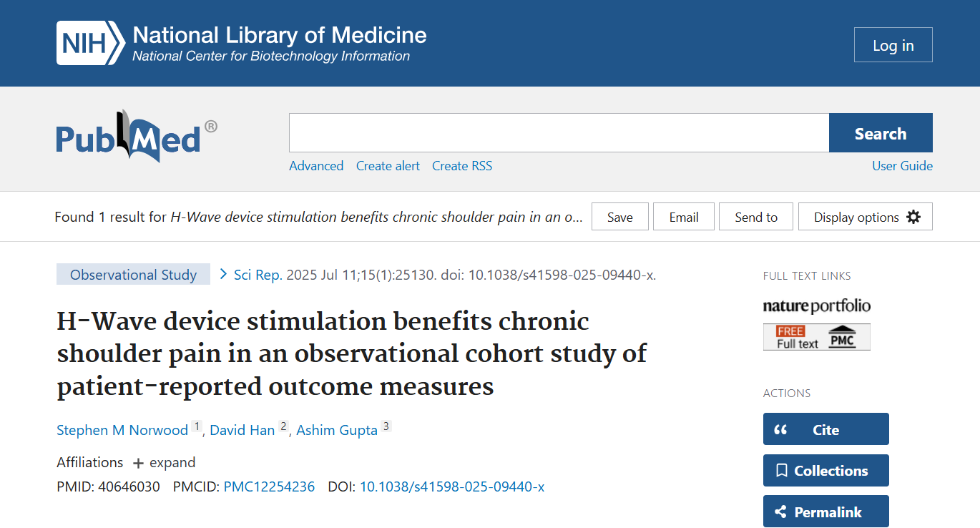Screen dimensions: 980x528
Task: Click the NIH National Library of Medicine logo
Action: [x=241, y=43]
